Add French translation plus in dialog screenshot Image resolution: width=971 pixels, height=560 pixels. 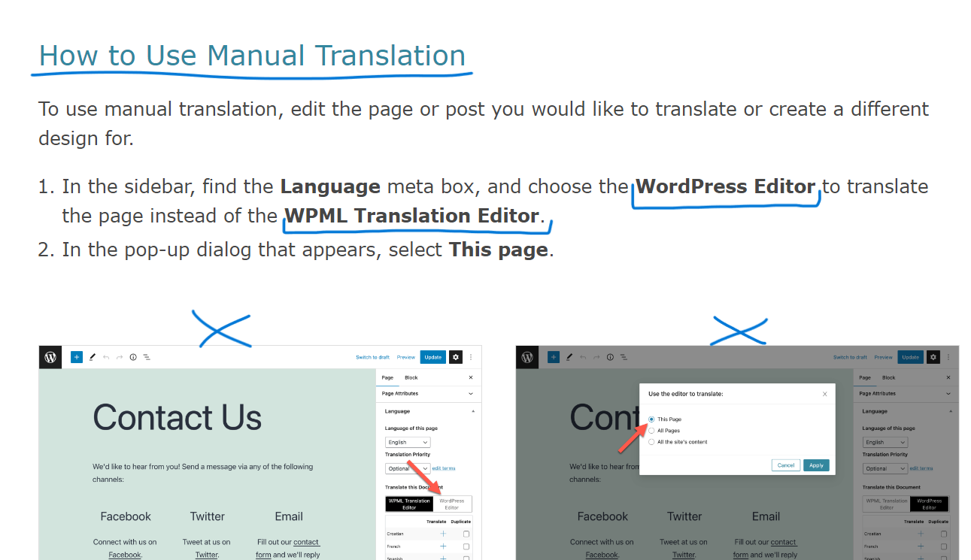point(921,546)
